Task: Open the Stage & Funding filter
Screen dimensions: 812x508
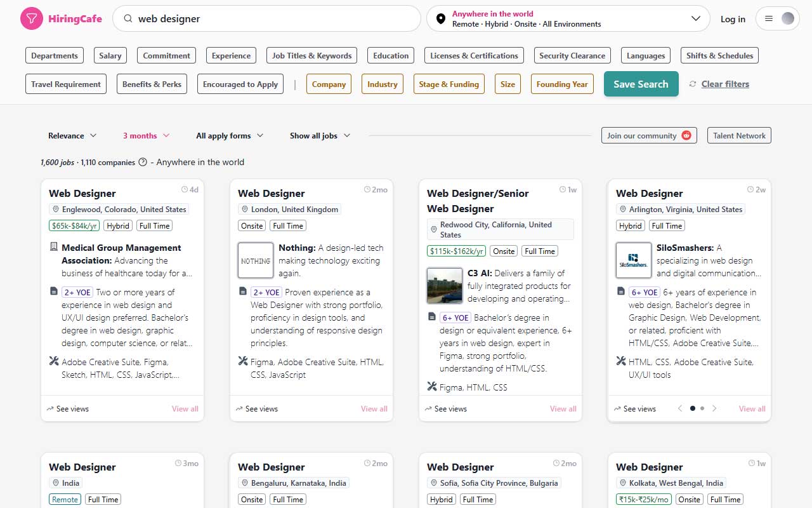Action: 449,84
